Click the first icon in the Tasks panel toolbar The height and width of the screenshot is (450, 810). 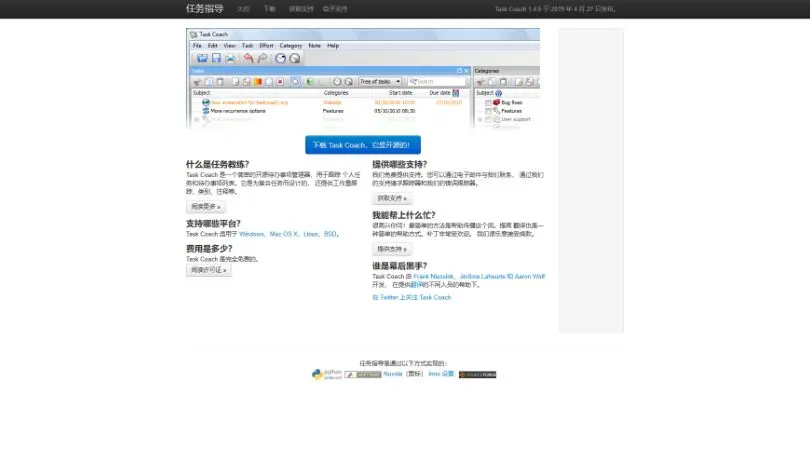(x=197, y=82)
